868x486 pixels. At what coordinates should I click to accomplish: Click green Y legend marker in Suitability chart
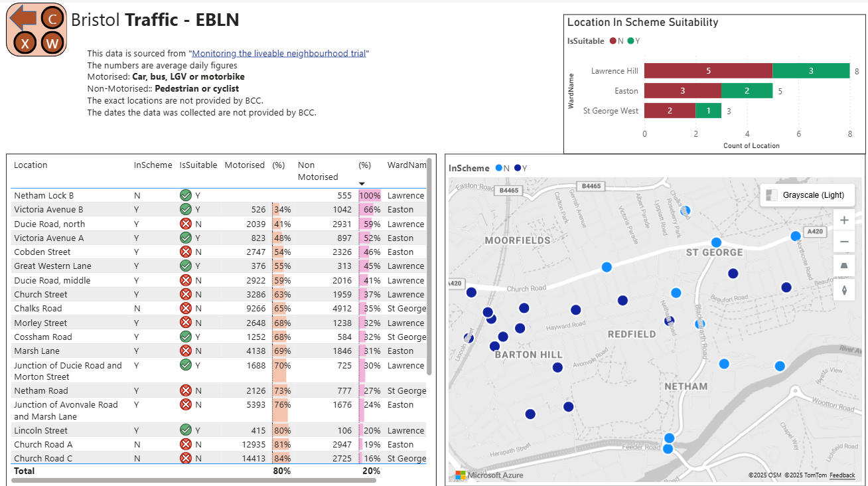[x=630, y=41]
